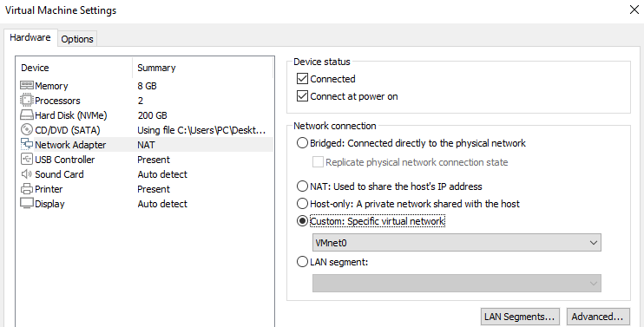Select the LAN segment radio button

(x=302, y=262)
